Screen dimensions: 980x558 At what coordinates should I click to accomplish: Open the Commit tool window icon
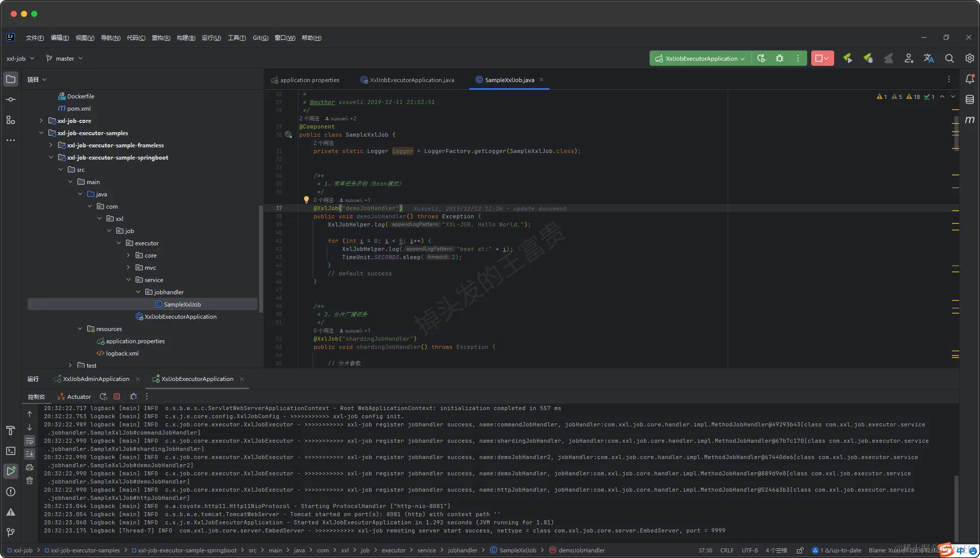[x=11, y=99]
